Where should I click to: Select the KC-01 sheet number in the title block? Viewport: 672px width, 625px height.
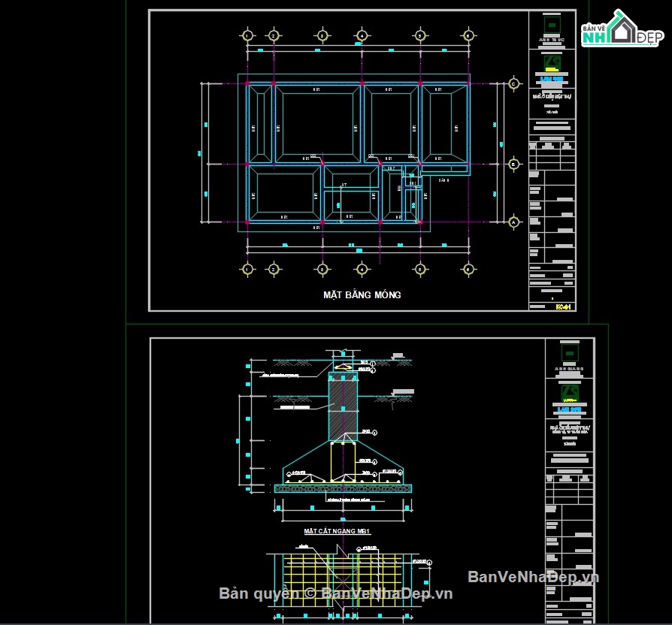[563, 306]
